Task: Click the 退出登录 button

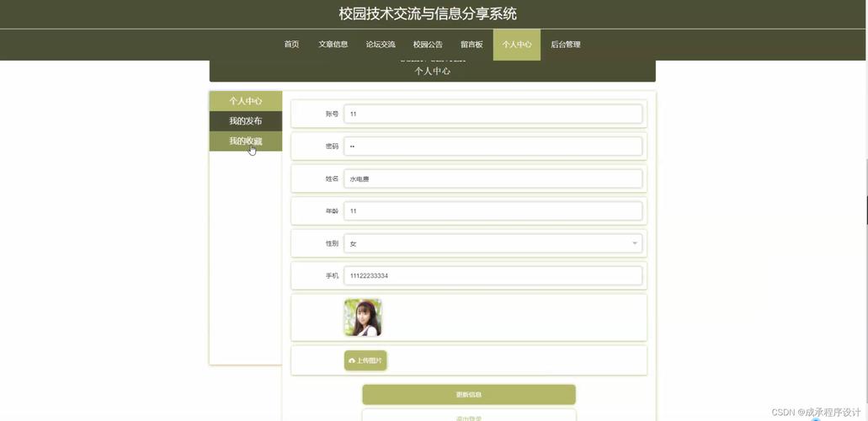Action: point(469,416)
